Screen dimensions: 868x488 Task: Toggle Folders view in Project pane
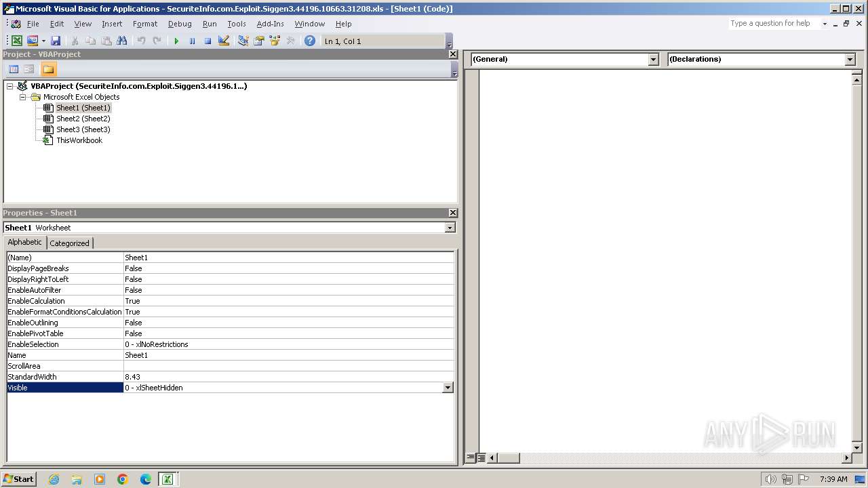tap(48, 69)
